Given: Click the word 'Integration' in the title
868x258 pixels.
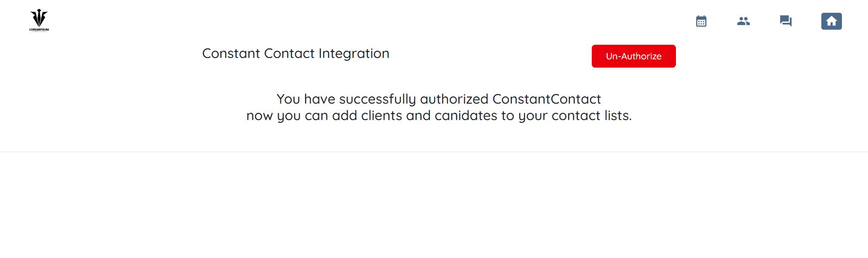Looking at the screenshot, I should (x=354, y=53).
